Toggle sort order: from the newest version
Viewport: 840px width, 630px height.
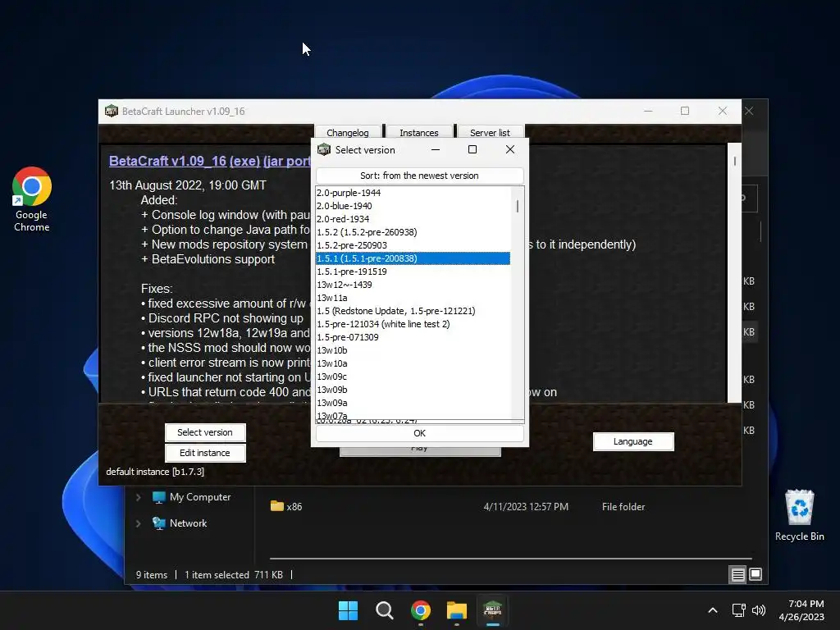click(x=419, y=176)
